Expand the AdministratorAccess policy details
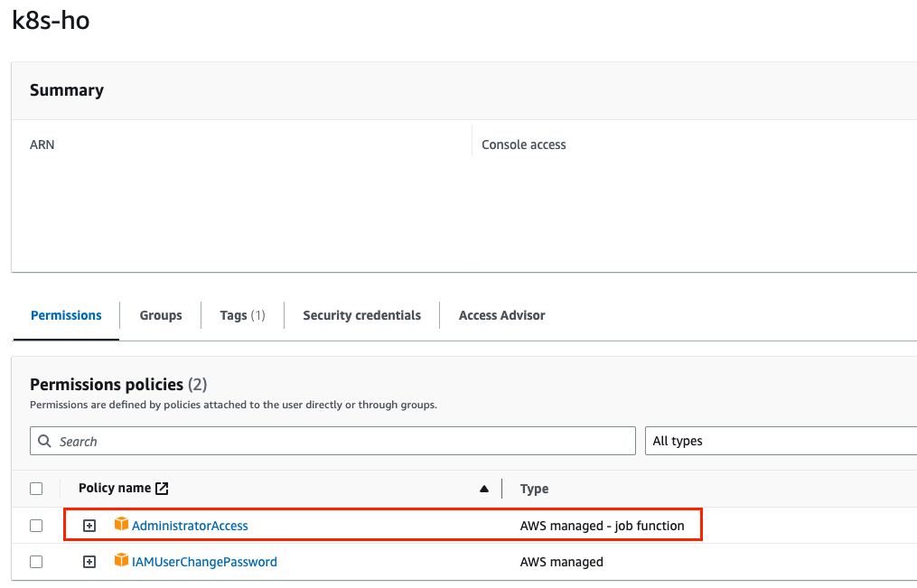 tap(89, 526)
